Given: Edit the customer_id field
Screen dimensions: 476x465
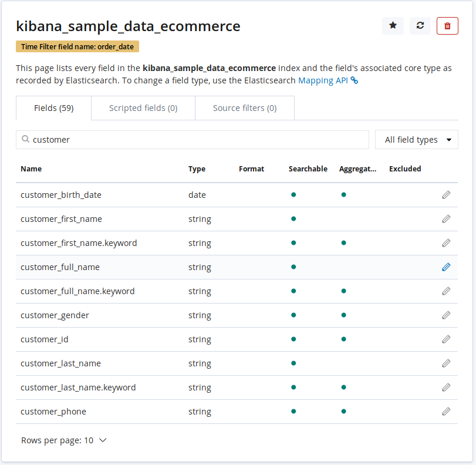Looking at the screenshot, I should [x=446, y=339].
